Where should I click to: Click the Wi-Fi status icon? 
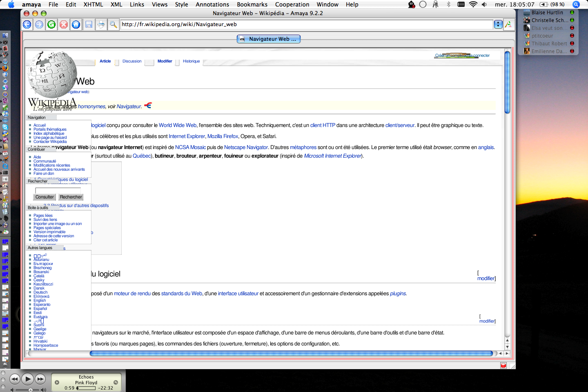(x=473, y=4)
